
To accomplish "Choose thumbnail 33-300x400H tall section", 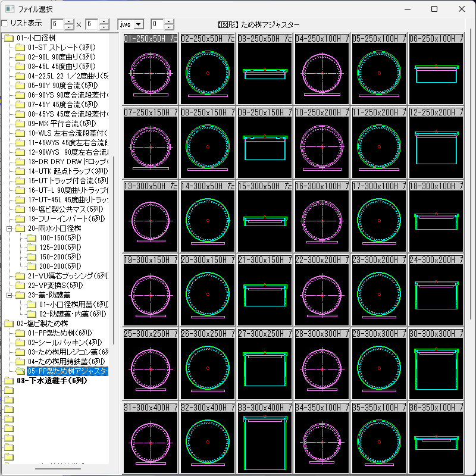I will pos(265,438).
